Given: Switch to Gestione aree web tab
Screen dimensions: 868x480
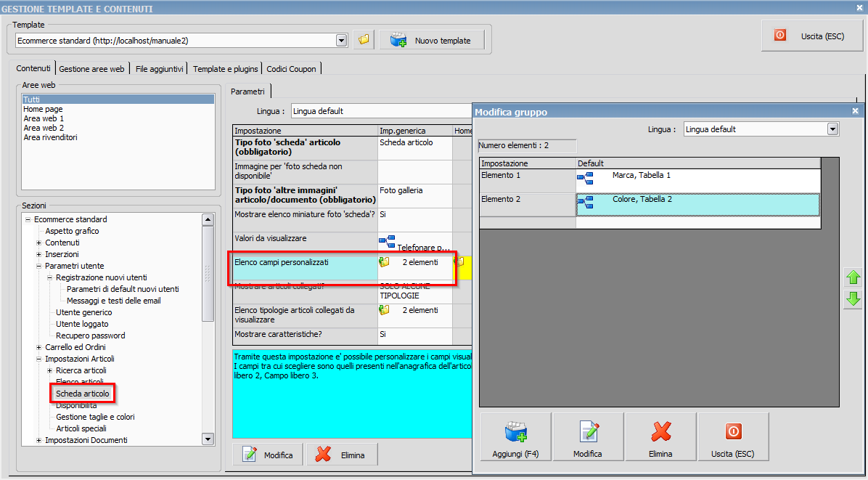Looking at the screenshot, I should (92, 69).
